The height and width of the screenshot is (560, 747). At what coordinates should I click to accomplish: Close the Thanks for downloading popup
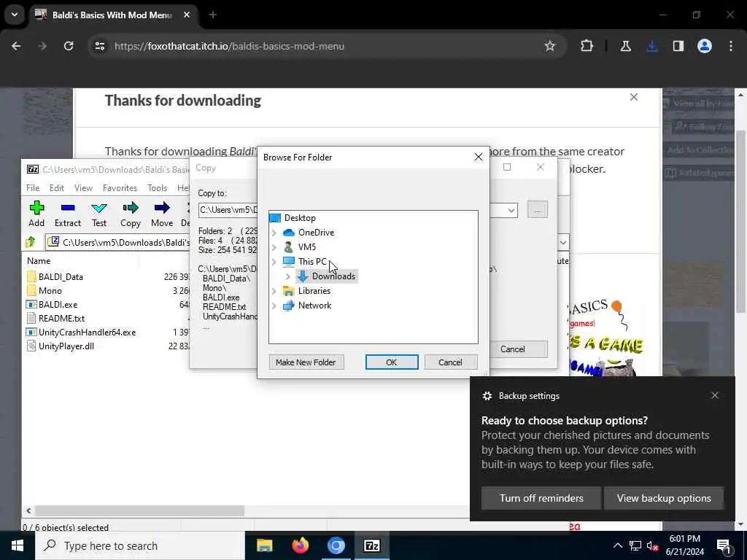(x=634, y=97)
